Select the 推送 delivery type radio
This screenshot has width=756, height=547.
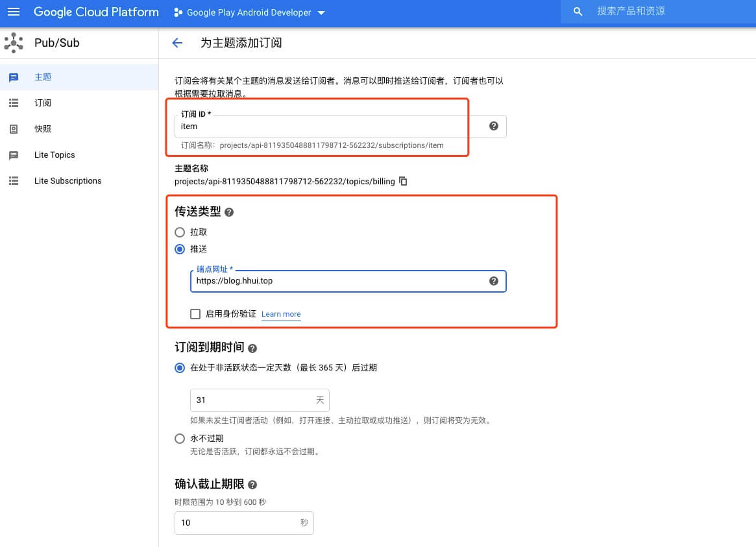[180, 249]
